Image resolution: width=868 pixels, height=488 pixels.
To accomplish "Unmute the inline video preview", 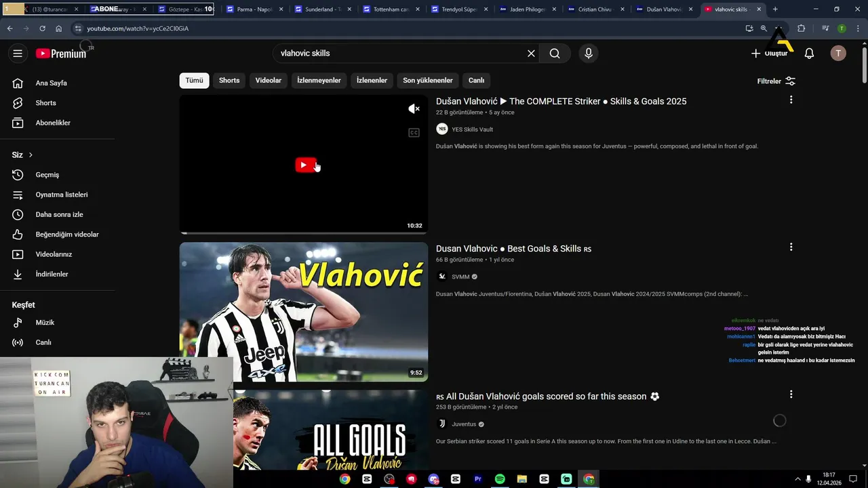I will click(x=414, y=109).
